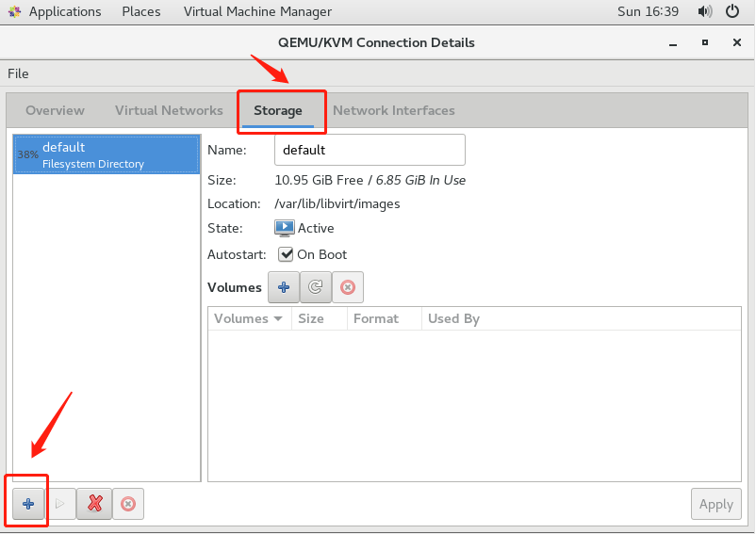Click the Apply button
756x534 pixels.
(716, 504)
